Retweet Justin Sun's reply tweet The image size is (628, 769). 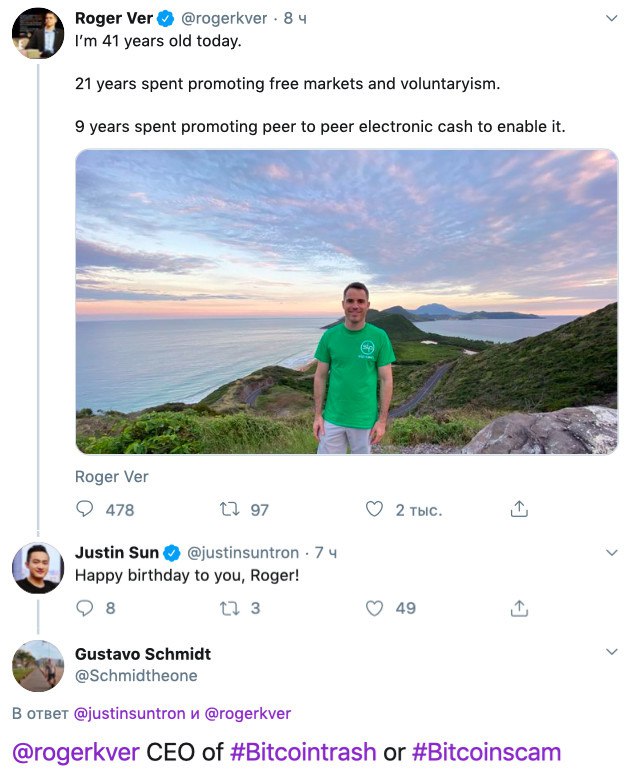(x=229, y=608)
